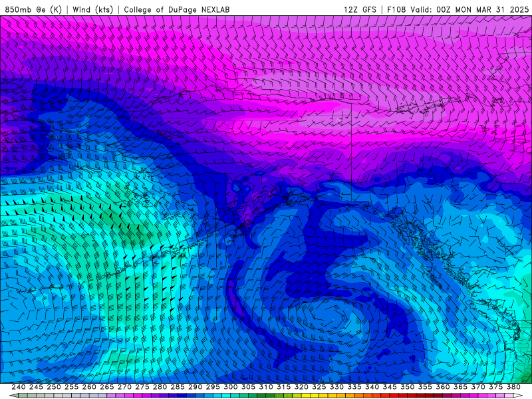Click the 340 legend value

click(372, 387)
